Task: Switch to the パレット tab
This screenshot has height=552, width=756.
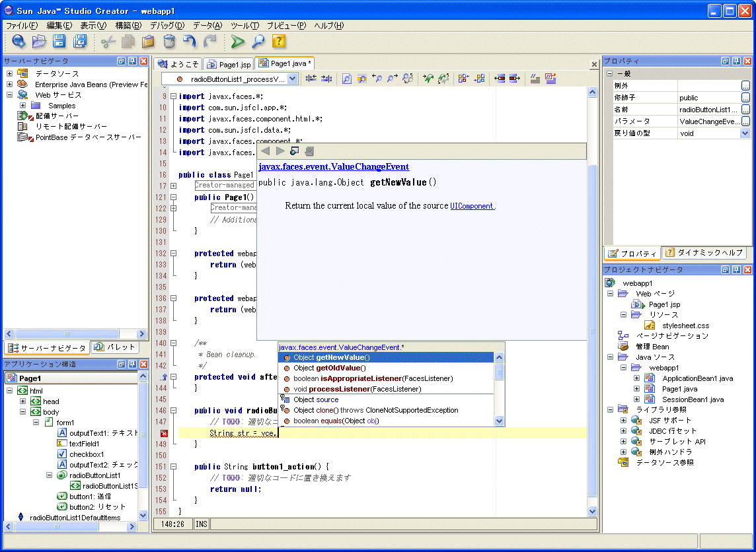Action: [115, 347]
